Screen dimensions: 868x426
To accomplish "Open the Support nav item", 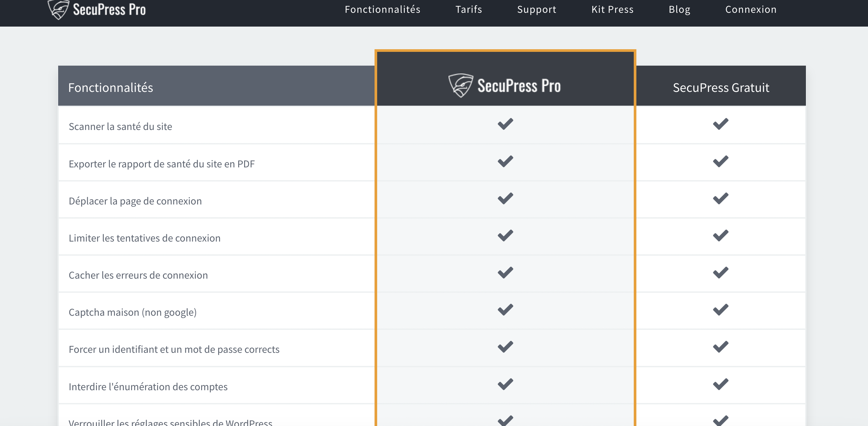I will pos(537,10).
